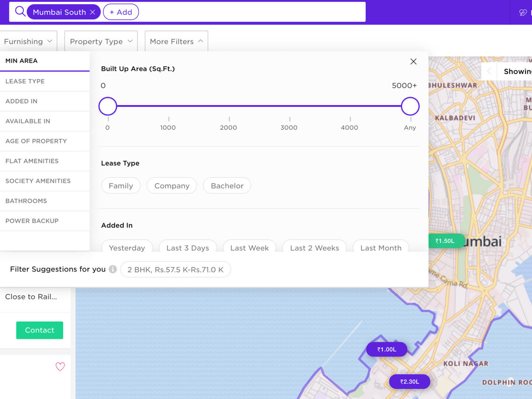Remove Mumbai South using its X icon

(x=93, y=12)
